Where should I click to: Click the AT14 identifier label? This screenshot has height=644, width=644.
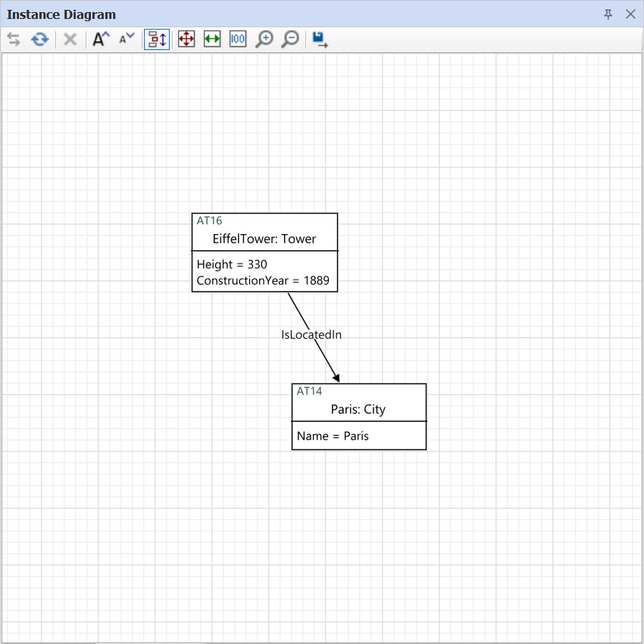point(309,392)
